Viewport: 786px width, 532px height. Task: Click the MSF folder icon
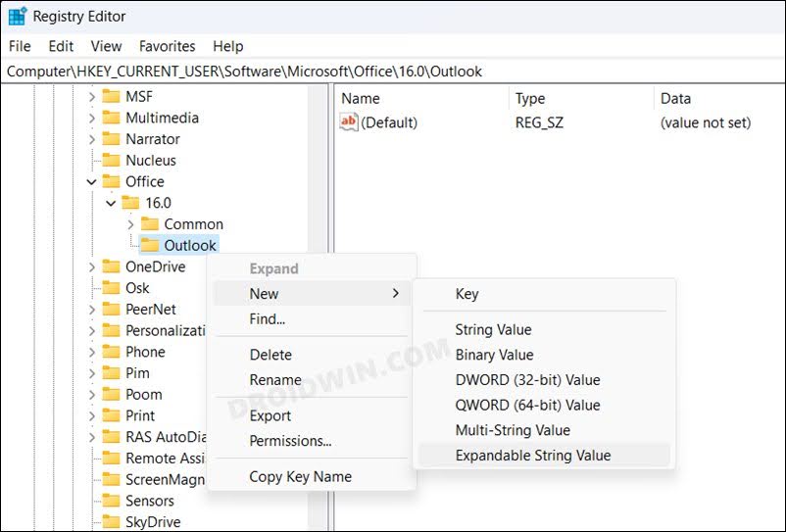112,96
